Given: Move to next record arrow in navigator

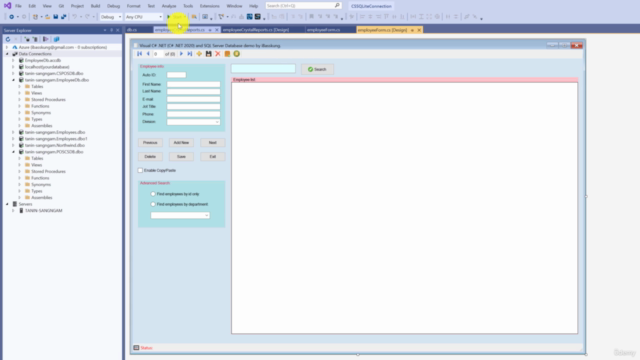Looking at the screenshot, I should point(181,54).
